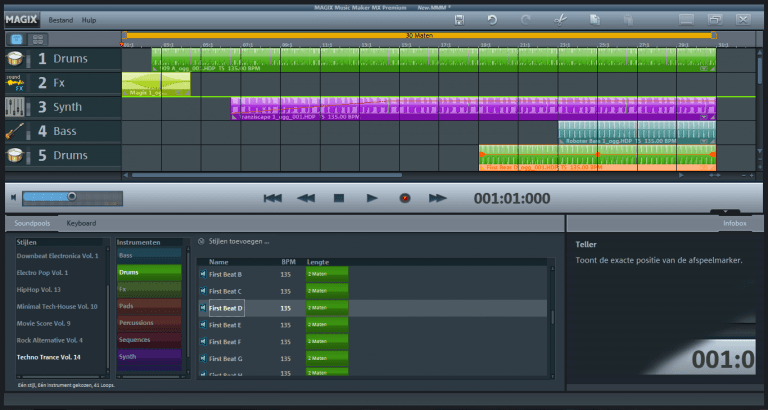Switch to the Keyboard tab
Image resolution: width=768 pixels, height=410 pixels.
(x=81, y=223)
